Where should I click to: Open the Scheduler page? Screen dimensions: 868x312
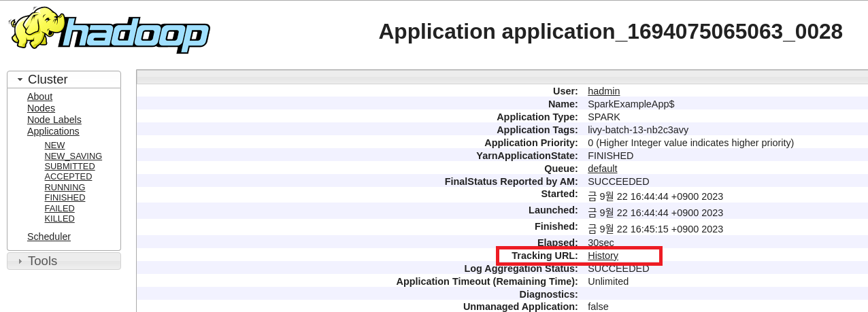(x=49, y=237)
